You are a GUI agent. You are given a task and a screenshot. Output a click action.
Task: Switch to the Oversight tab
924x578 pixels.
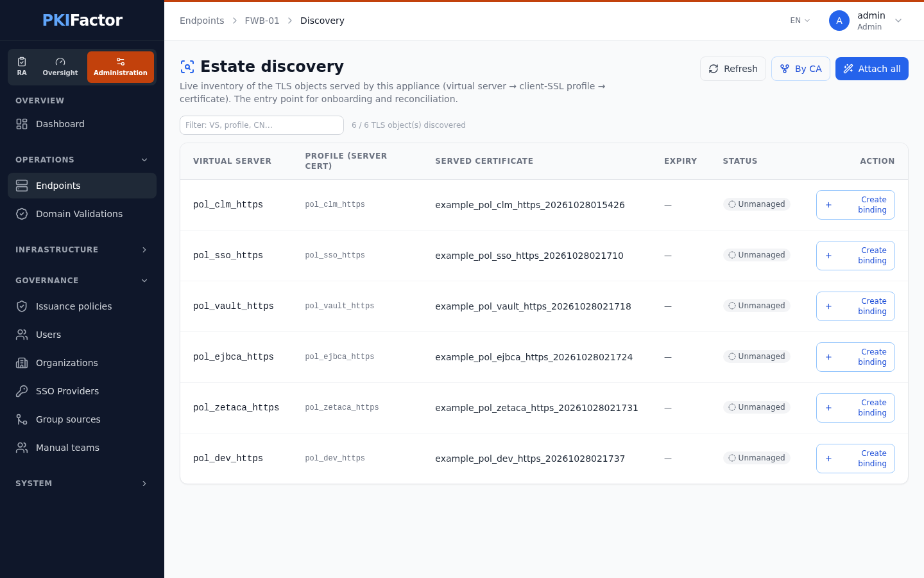60,67
